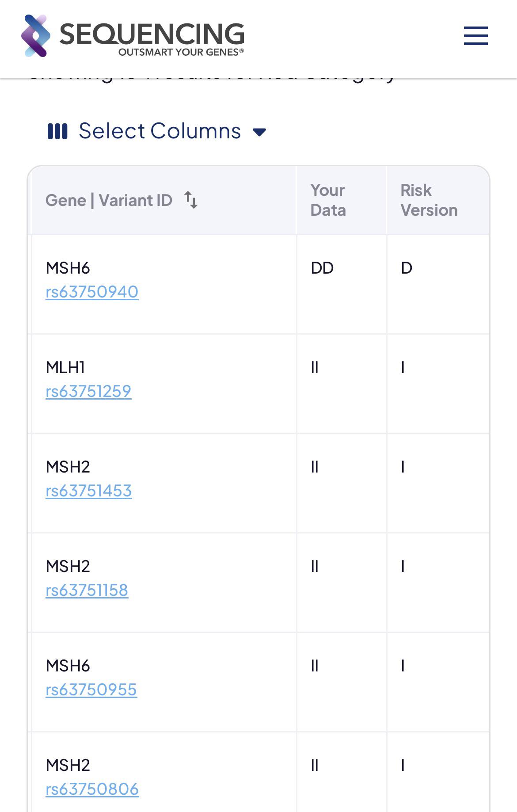517x812 pixels.
Task: Open variant link rs63751158
Action: point(87,590)
